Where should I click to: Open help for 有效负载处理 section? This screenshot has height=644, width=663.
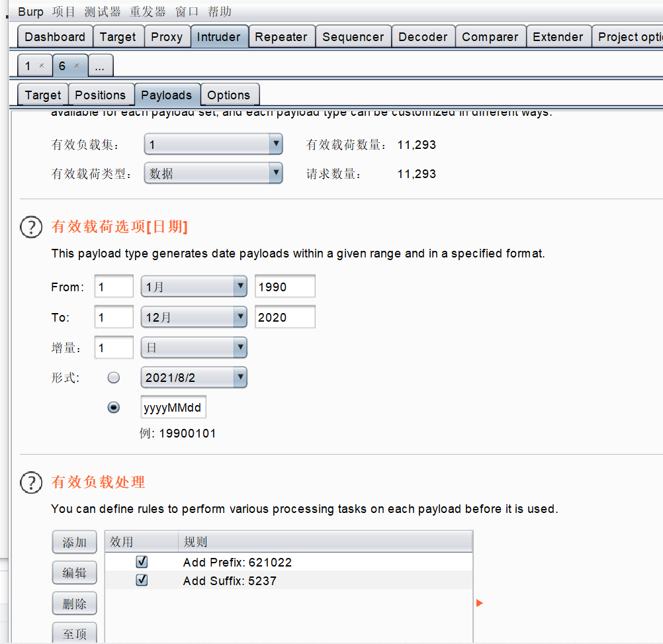point(31,483)
